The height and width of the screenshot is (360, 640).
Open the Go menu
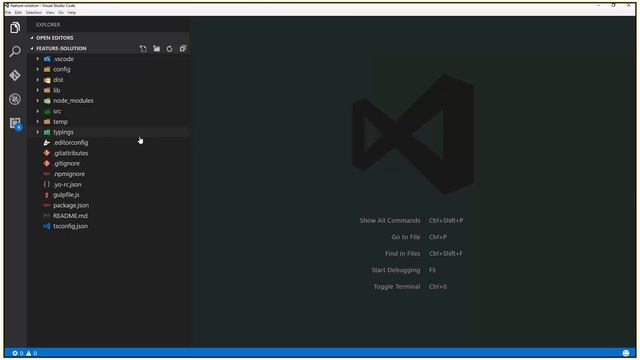coord(61,13)
